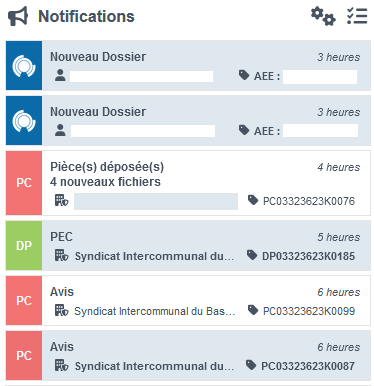Image resolution: width=374 pixels, height=386 pixels.
Task: Click the PC badge for dossier PC03323623K0099
Action: [x=24, y=301]
